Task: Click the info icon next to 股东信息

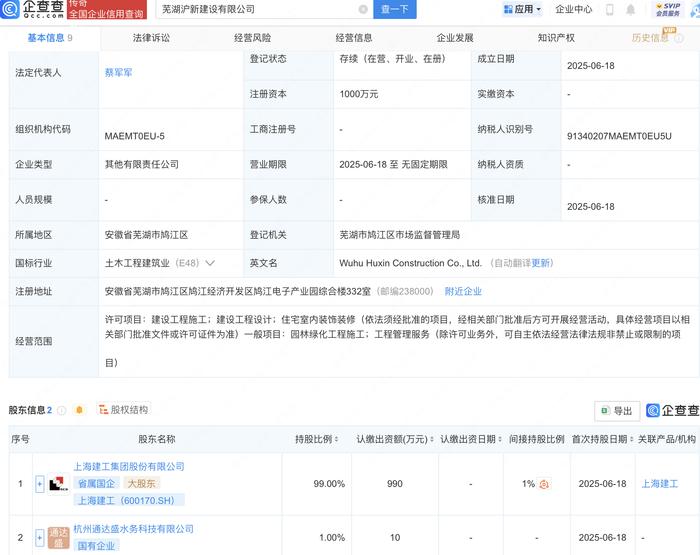Action: (x=62, y=410)
